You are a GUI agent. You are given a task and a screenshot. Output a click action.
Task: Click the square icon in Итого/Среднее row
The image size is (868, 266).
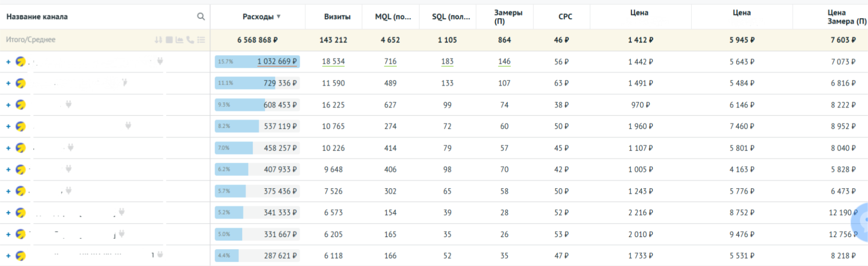click(169, 40)
